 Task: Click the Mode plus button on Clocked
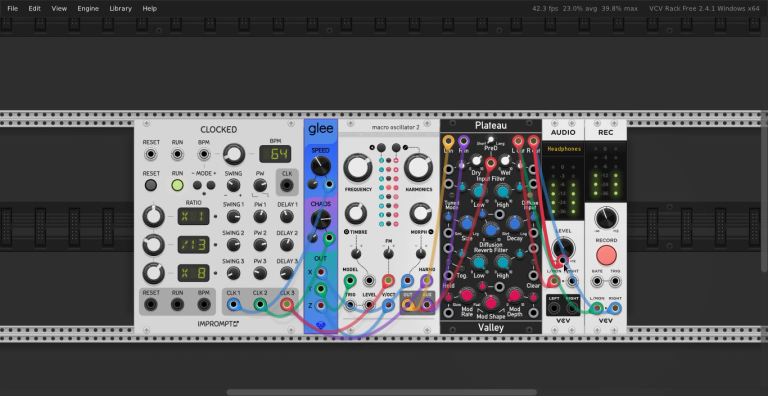[x=211, y=185]
